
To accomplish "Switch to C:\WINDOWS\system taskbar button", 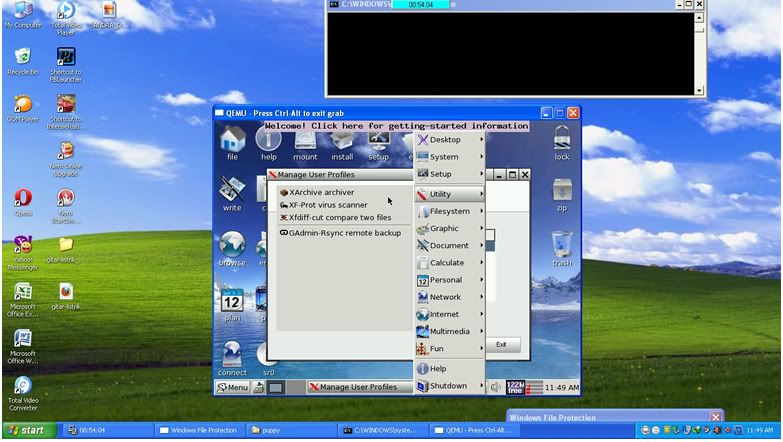I will [x=384, y=430].
